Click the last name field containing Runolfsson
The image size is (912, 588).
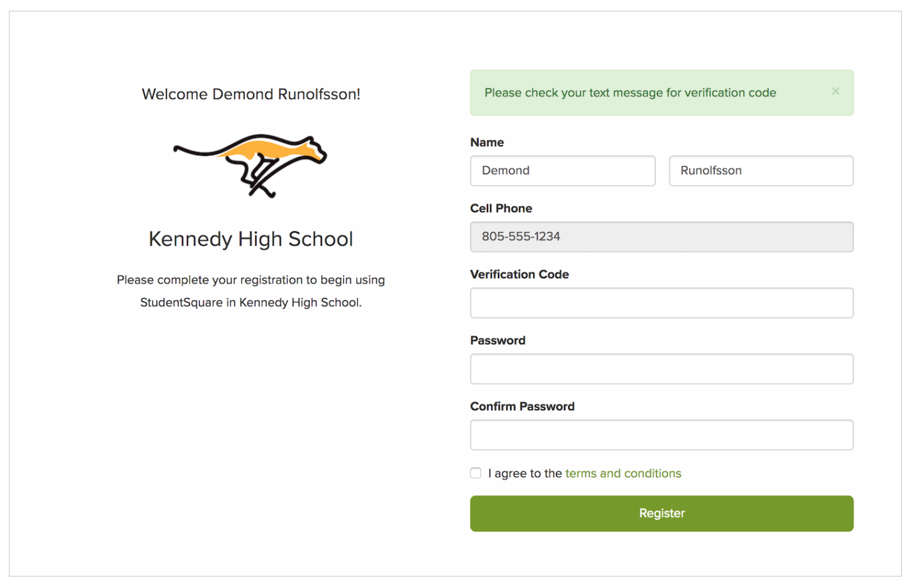(760, 170)
